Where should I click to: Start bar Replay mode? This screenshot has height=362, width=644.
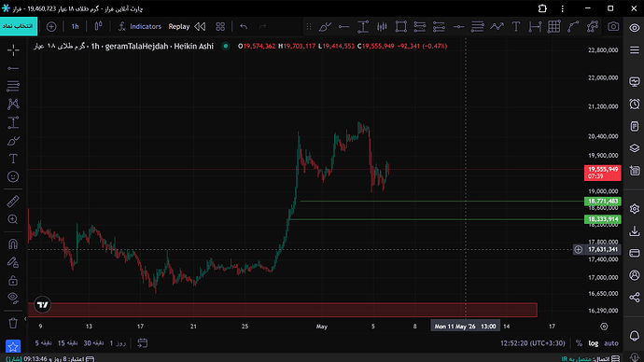179,27
